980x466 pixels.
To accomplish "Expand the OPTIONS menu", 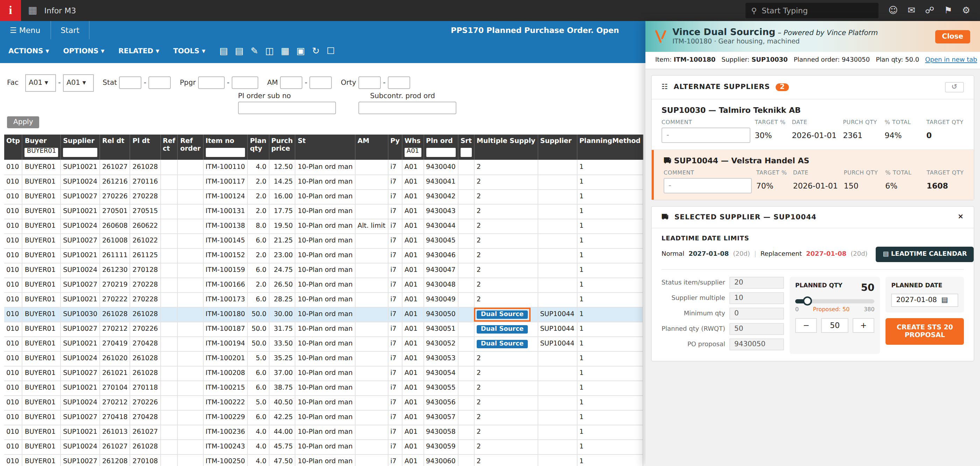I will (x=84, y=51).
